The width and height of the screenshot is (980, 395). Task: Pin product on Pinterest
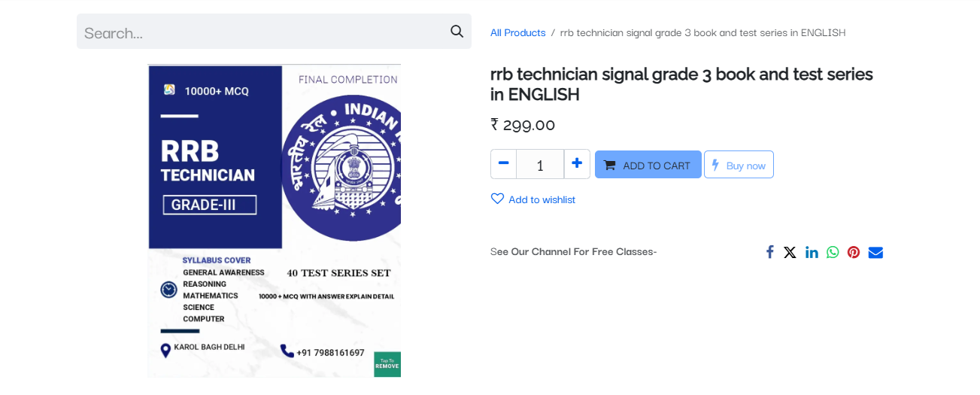pyautogui.click(x=854, y=252)
